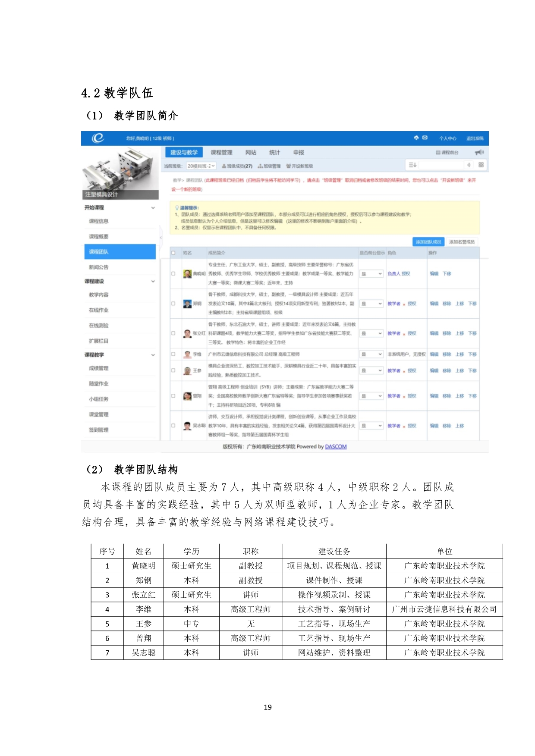535x756 pixels.
Task: Tick the checkbox for 黄晓明 row
Action: (x=173, y=274)
